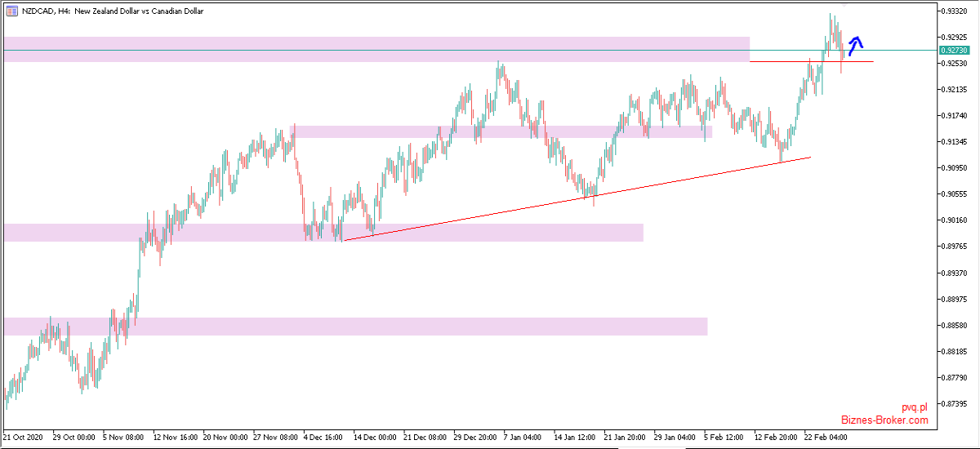Viewport: 980px width, 449px height.
Task: Select the current price tag 0.92730
Action: pos(954,51)
